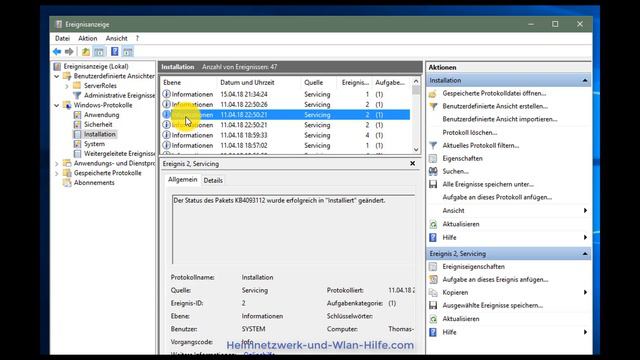Switch to the Details tab
This screenshot has width=640, height=360.
213,180
